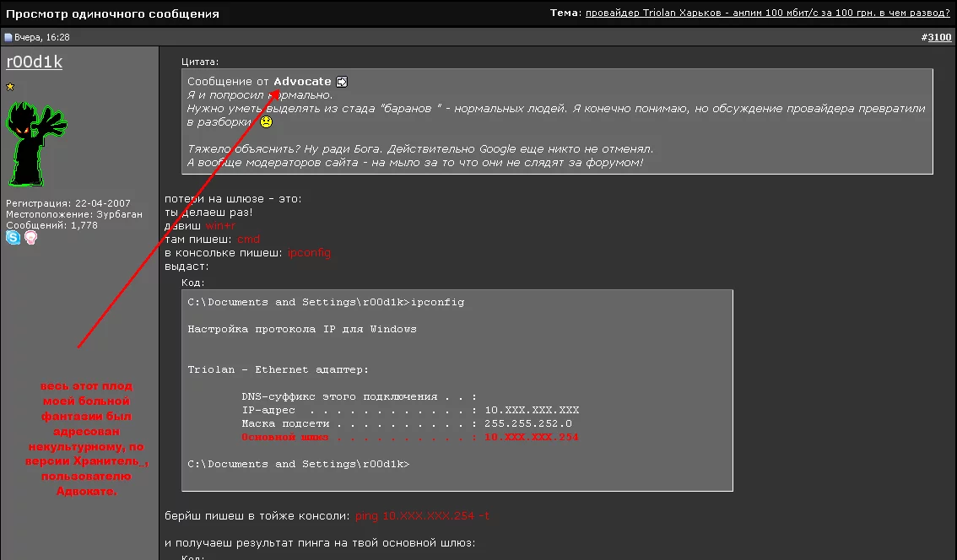Click the red cmd text
The image size is (957, 560).
click(x=248, y=240)
